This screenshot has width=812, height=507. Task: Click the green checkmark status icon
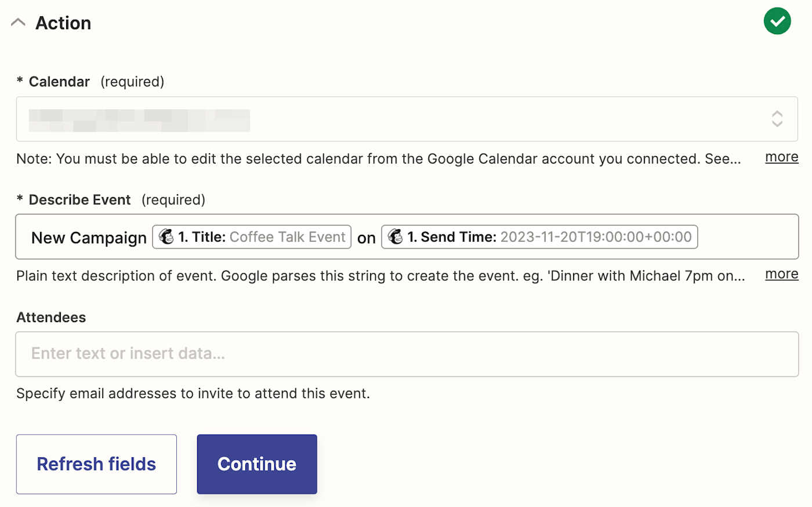click(777, 21)
